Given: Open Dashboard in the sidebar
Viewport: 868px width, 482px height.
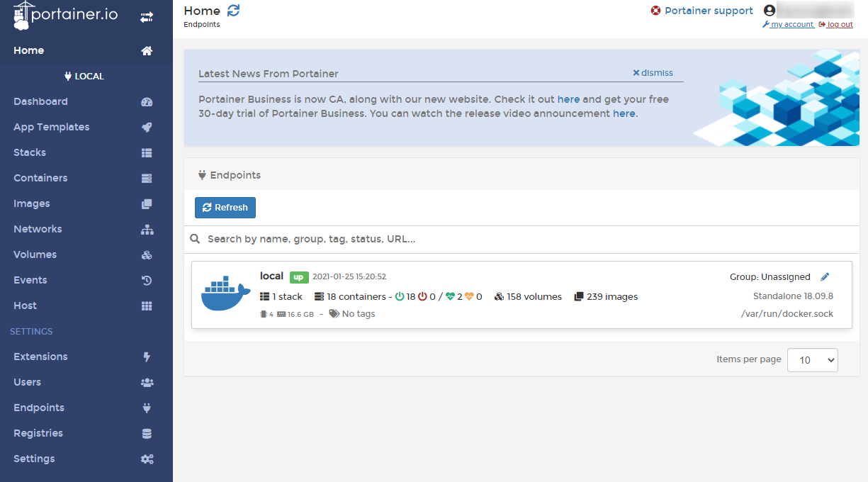Looking at the screenshot, I should 86,102.
